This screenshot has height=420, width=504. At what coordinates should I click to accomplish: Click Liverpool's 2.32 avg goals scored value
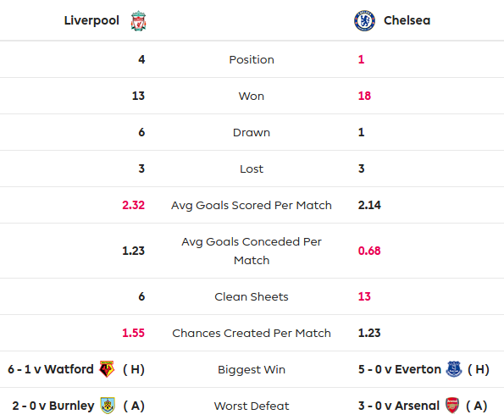(133, 205)
